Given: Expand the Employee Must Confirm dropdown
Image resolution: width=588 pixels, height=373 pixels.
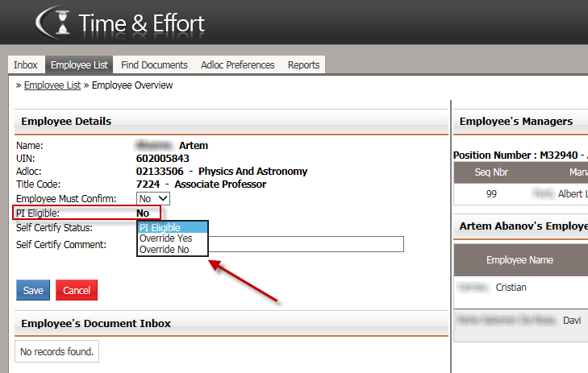Looking at the screenshot, I should tap(153, 198).
